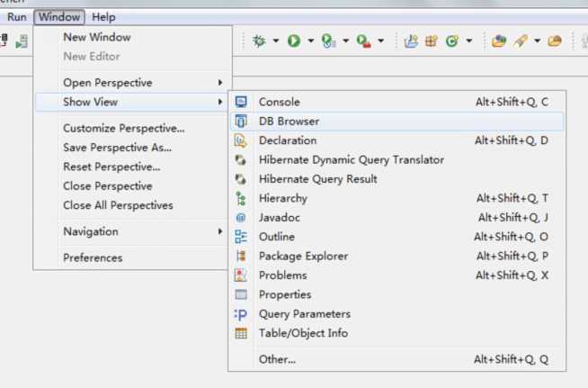The image size is (588, 388).
Task: Open Preferences from the Window menu
Action: (x=133, y=257)
